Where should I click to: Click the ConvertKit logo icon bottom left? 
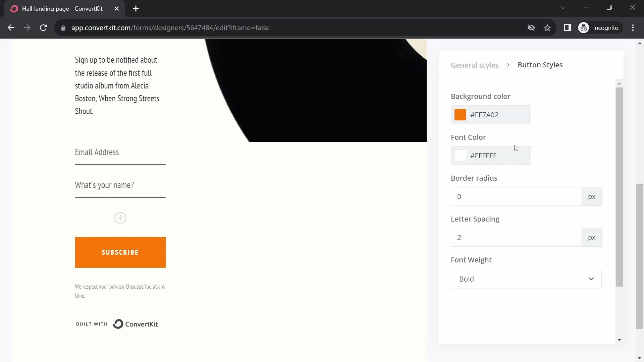[118, 323]
